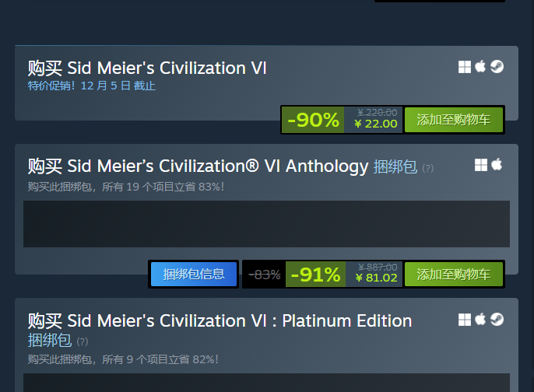This screenshot has height=392, width=534.
Task: Click the ¥22.00 sale price
Action: pyautogui.click(x=375, y=124)
